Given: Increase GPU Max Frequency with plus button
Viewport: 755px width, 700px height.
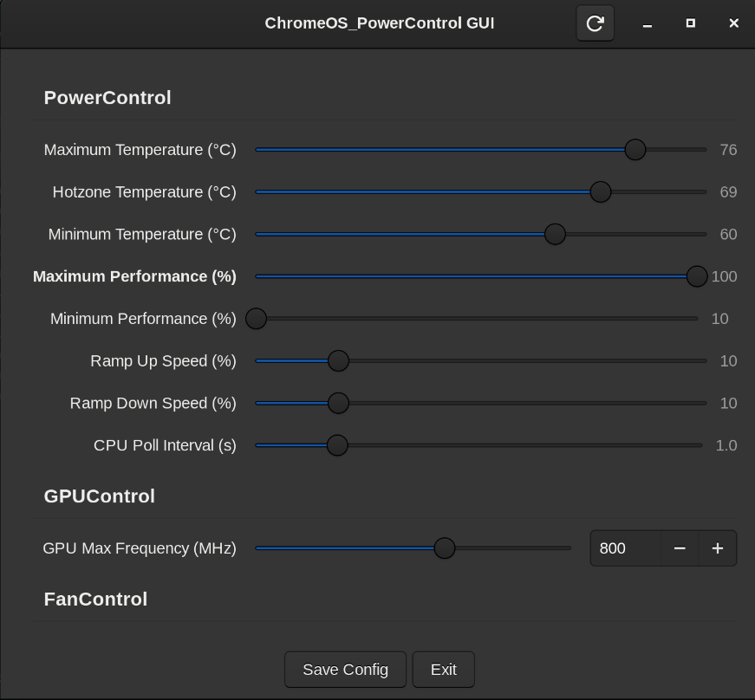Looking at the screenshot, I should (x=717, y=548).
